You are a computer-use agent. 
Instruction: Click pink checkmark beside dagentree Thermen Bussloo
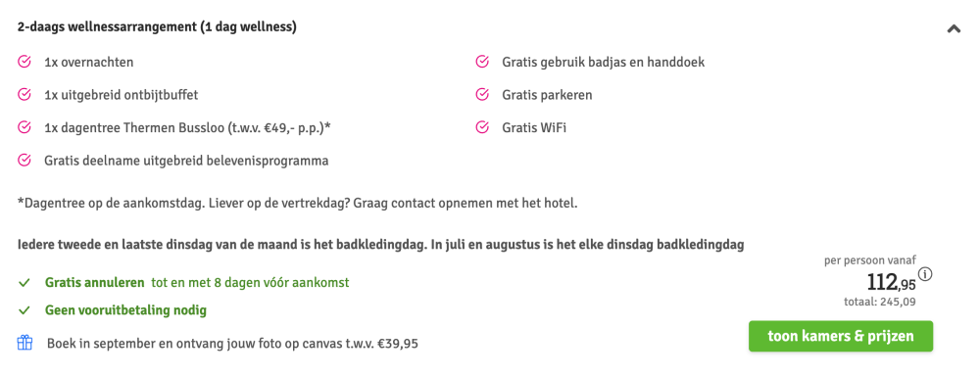coord(24,127)
